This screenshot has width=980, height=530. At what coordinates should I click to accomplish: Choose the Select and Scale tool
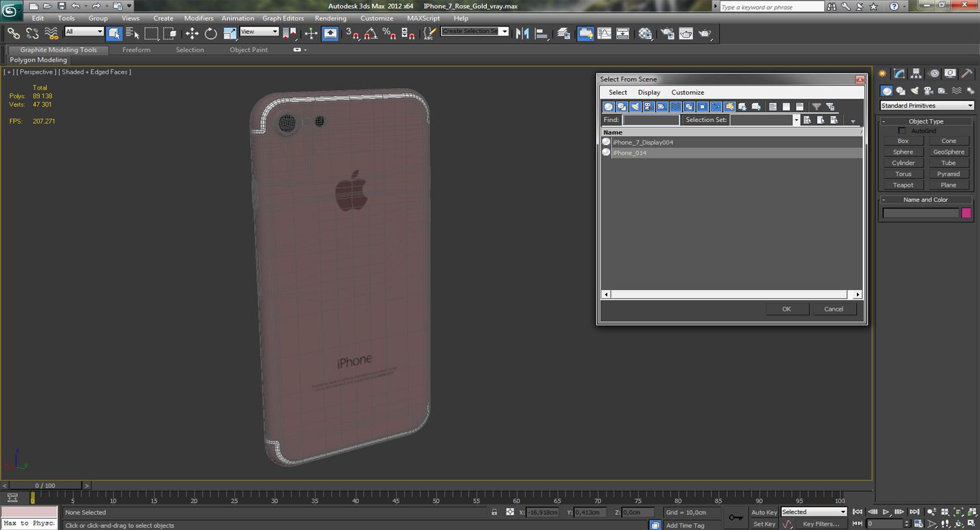coord(230,33)
